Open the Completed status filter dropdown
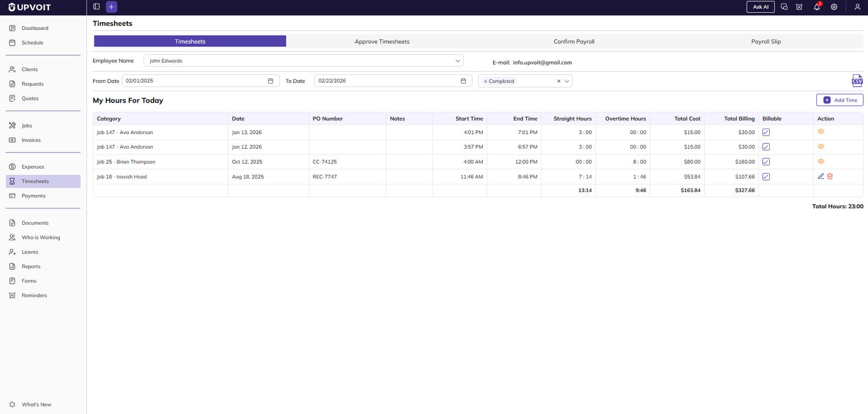The image size is (868, 414). (567, 81)
